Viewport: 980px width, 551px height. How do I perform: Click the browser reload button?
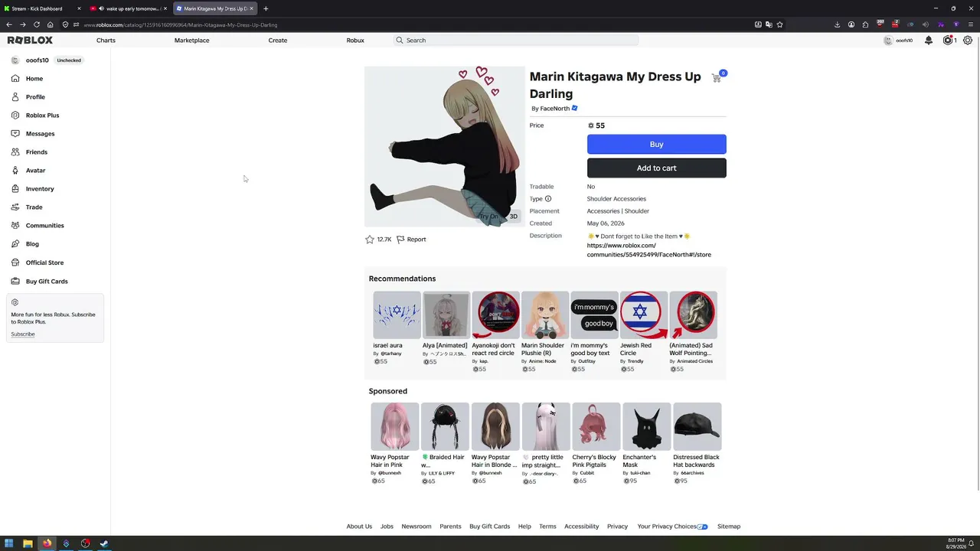tap(36, 24)
